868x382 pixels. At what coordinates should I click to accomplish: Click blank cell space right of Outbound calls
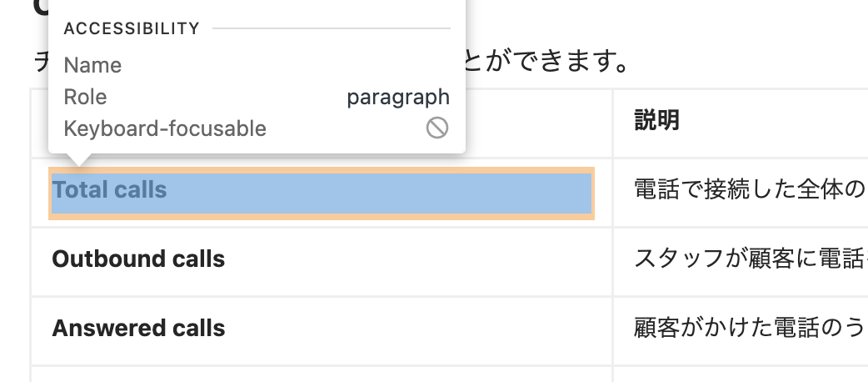tap(417, 260)
